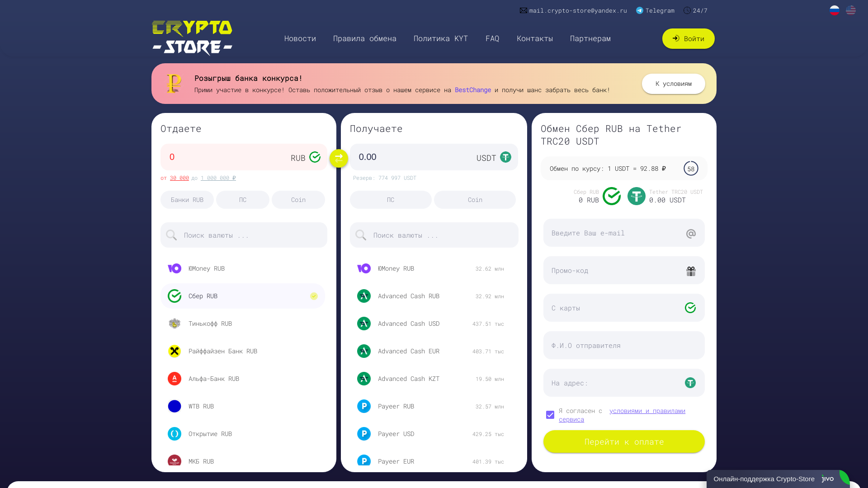Image resolution: width=868 pixels, height=488 pixels.
Task: Click the Войти login button
Action: point(689,38)
